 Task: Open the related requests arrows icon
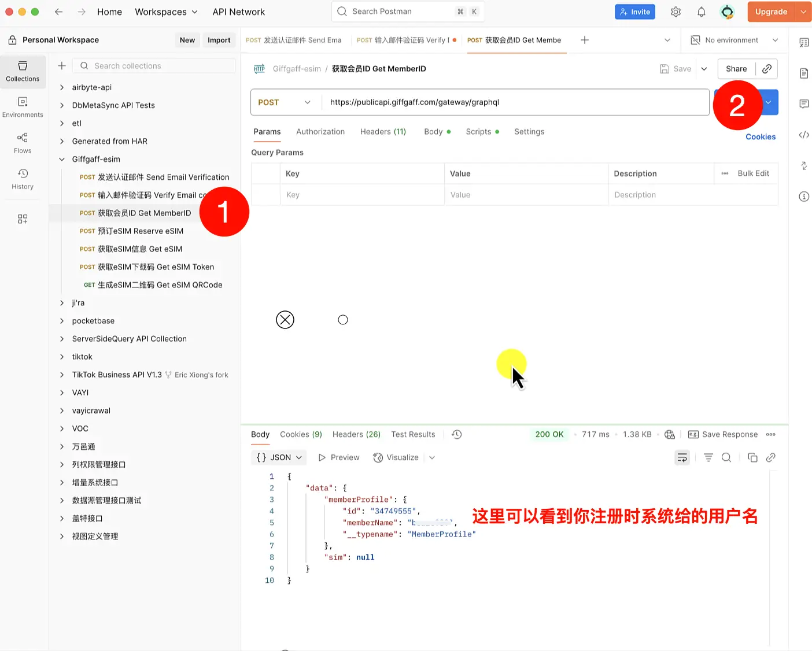[804, 166]
